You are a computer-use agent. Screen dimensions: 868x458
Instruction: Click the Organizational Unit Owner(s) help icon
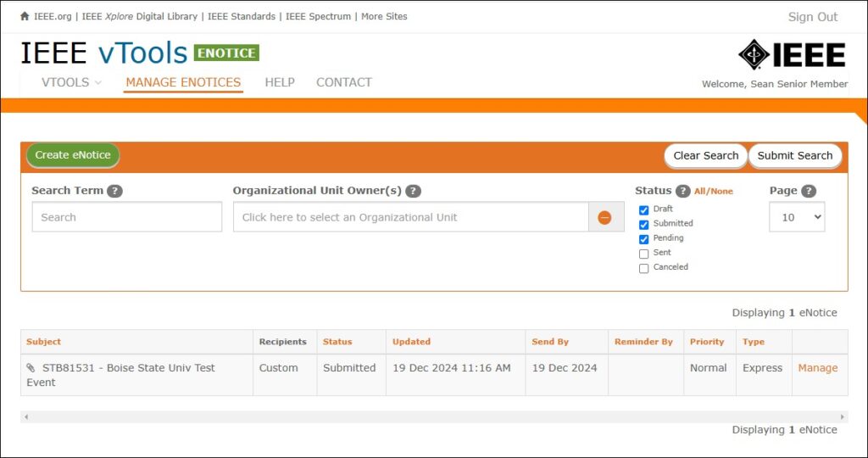(x=413, y=191)
